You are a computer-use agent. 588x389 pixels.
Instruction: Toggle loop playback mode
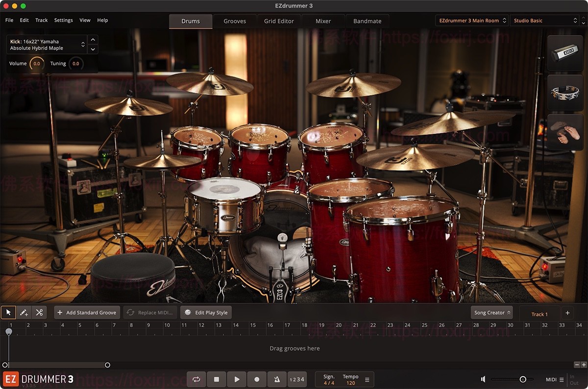[x=196, y=379]
